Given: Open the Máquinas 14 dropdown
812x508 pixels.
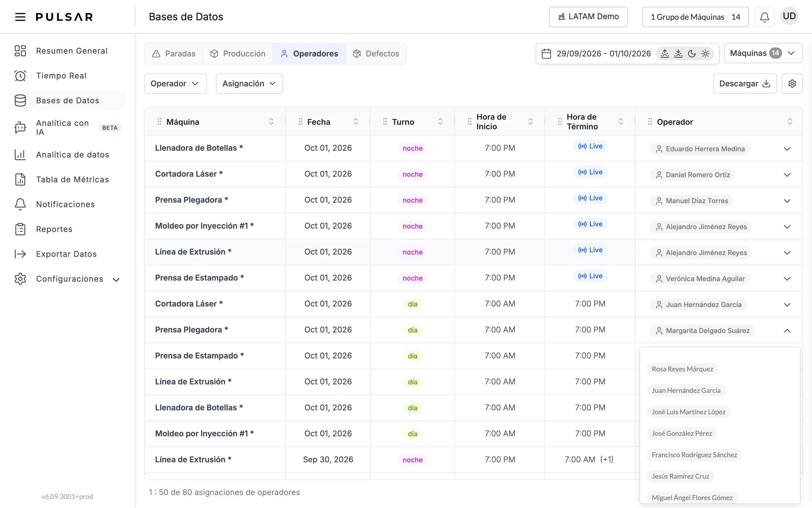Looking at the screenshot, I should [763, 53].
